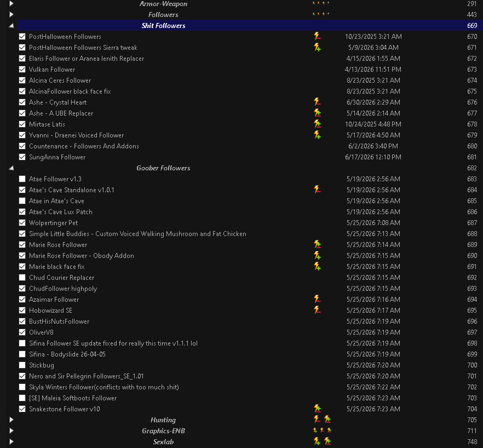483x448 pixels.
Task: Expand the Graphics-ENB separator
Action: pyautogui.click(x=12, y=430)
